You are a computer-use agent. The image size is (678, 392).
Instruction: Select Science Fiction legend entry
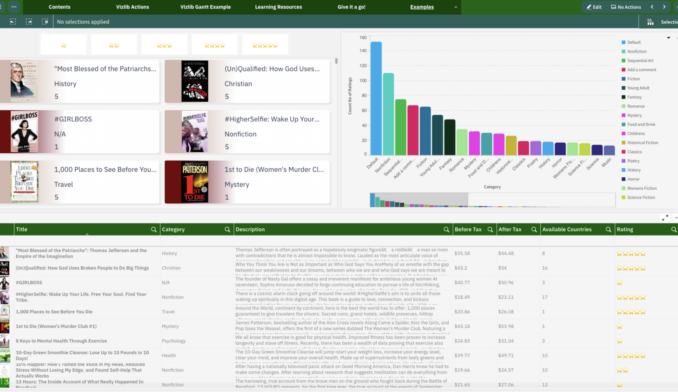point(638,198)
